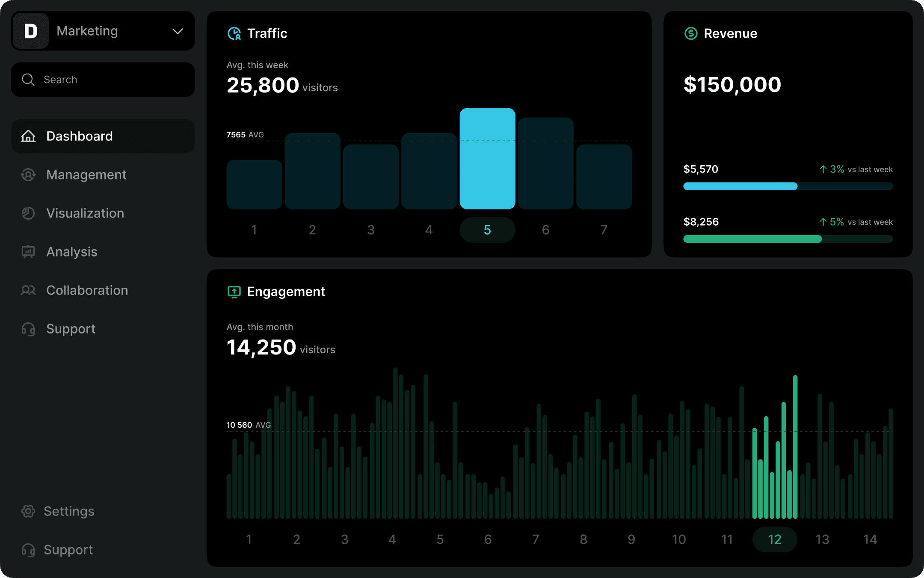Open the Marketing workspace dropdown
This screenshot has height=578, width=924.
178,31
